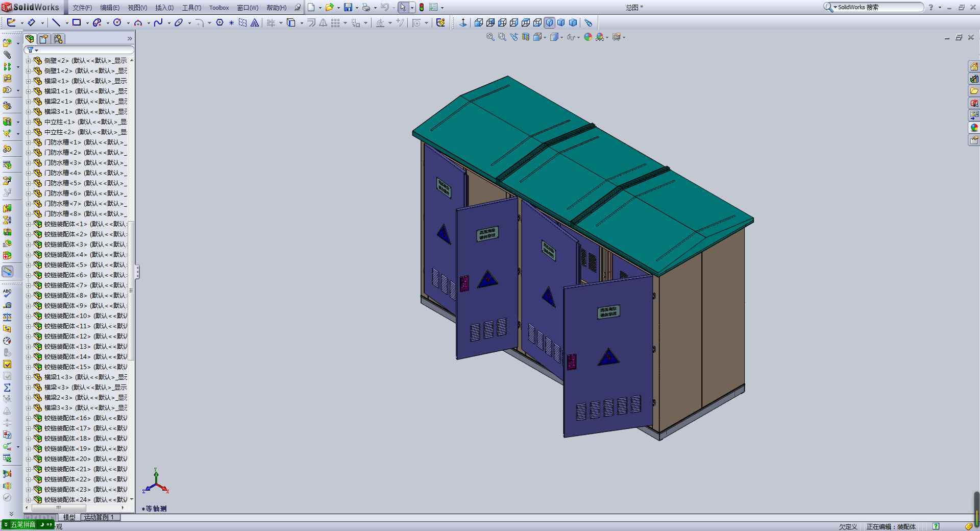The image size is (980, 531).
Task: Open the 视图(V) menu
Action: click(x=137, y=8)
